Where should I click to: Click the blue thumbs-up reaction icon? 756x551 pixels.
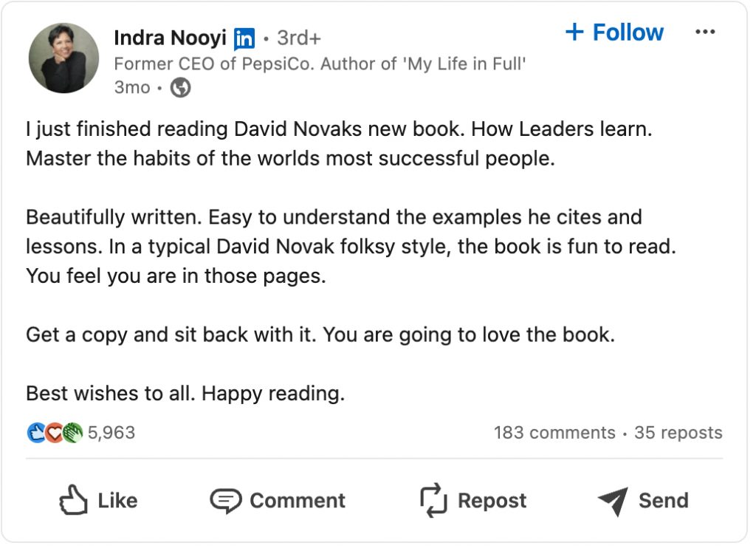37,432
